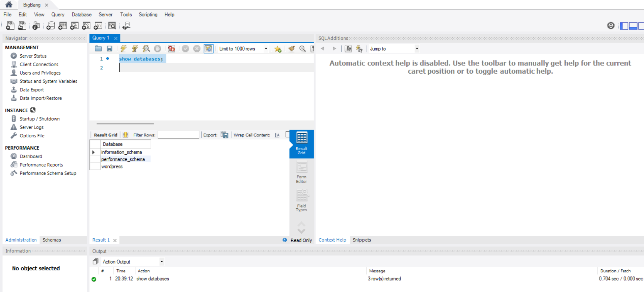Toggle the stop-on-error execution button
This screenshot has height=292, width=644.
(171, 49)
